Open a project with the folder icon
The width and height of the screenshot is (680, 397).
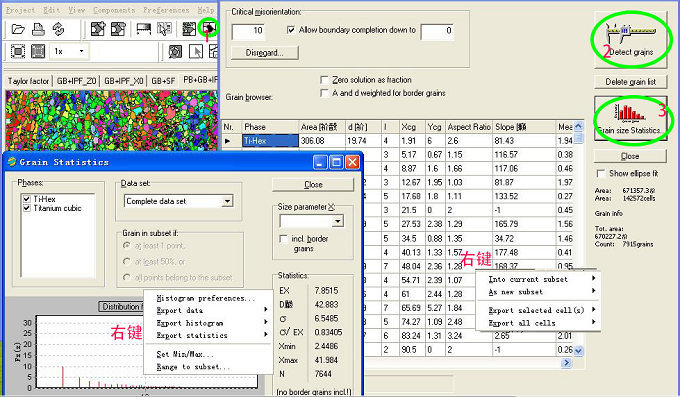18,29
